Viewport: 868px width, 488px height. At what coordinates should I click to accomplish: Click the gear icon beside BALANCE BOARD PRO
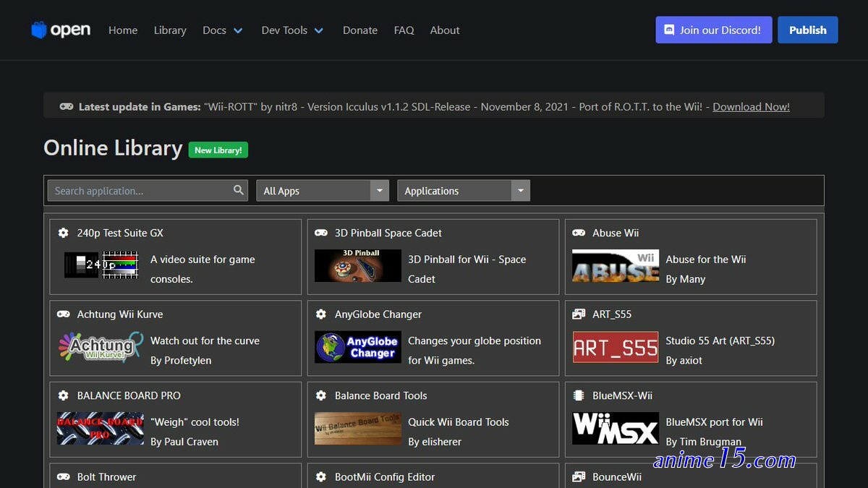pyautogui.click(x=64, y=395)
